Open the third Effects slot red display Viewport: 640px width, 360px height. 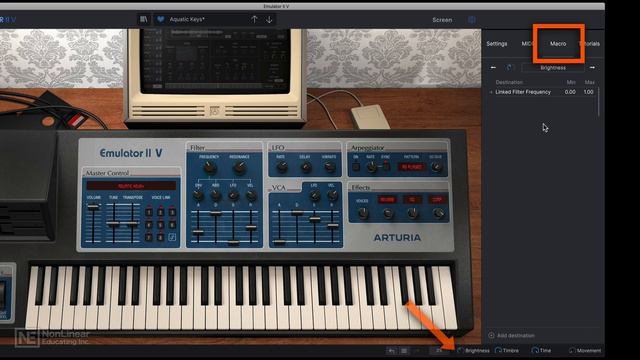pos(437,200)
